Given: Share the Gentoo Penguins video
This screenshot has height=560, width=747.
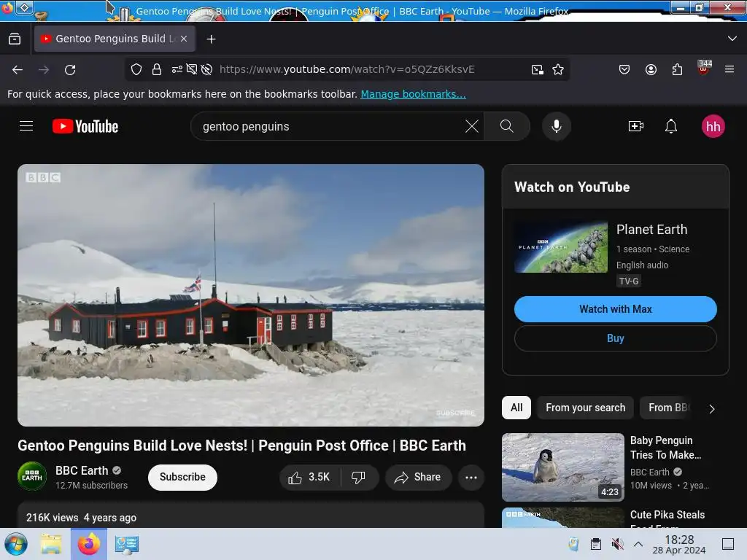Looking at the screenshot, I should coord(418,477).
